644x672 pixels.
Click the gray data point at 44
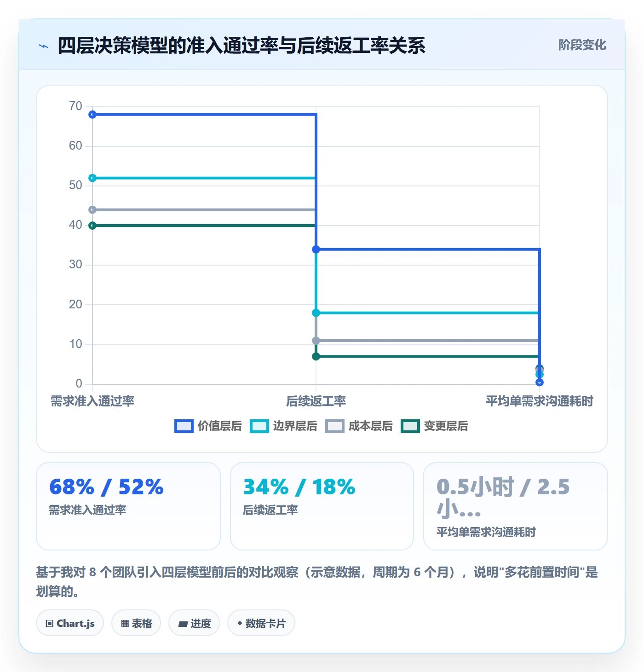pyautogui.click(x=92, y=210)
